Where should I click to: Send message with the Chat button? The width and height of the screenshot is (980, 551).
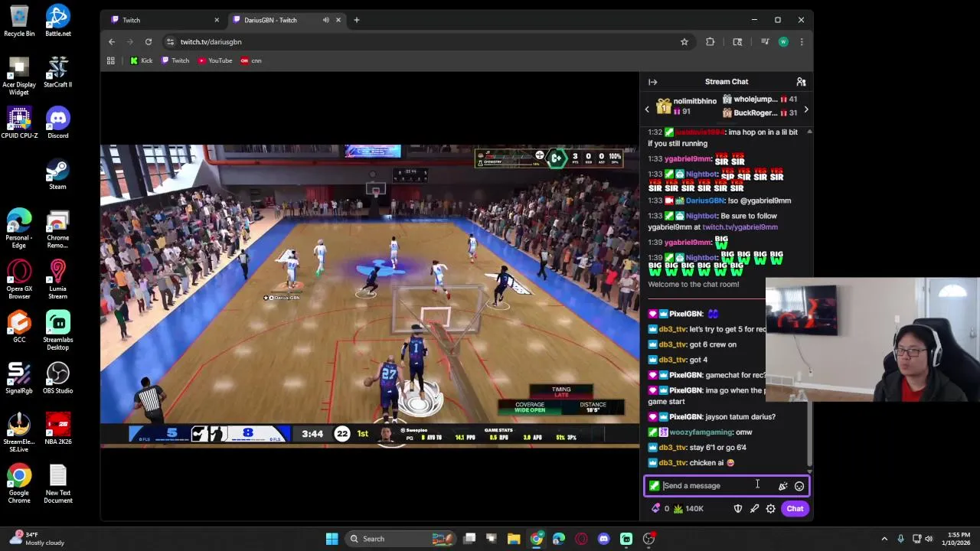click(795, 509)
